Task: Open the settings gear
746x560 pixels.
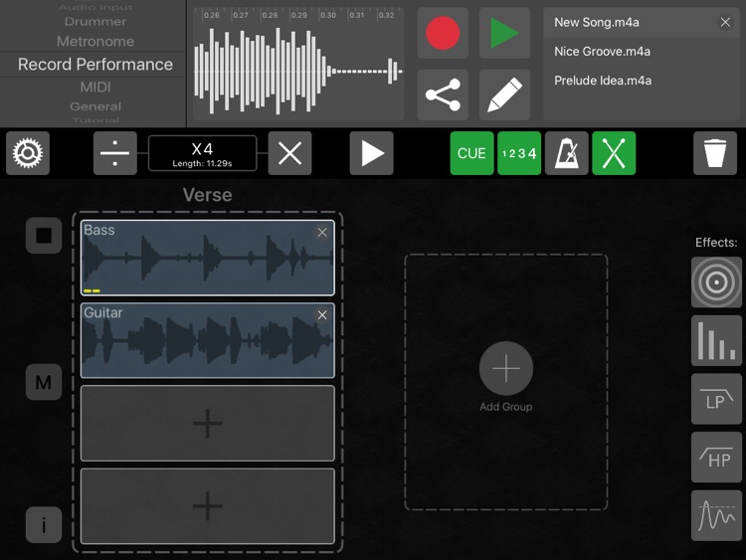Action: tap(28, 153)
